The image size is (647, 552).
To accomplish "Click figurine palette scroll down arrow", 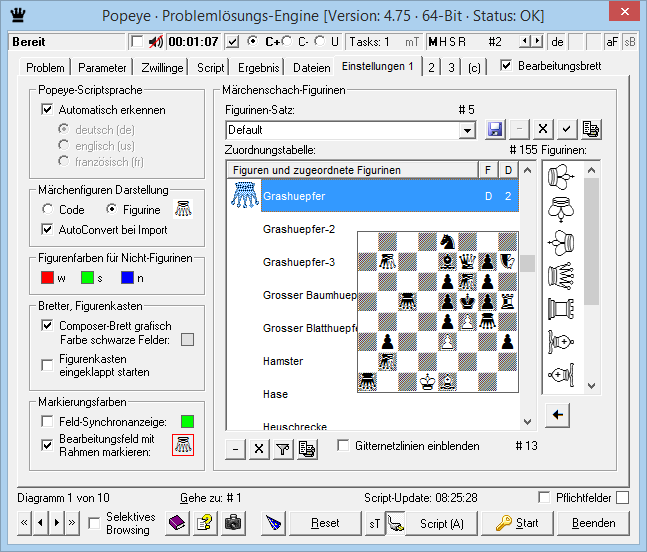I will click(x=591, y=386).
